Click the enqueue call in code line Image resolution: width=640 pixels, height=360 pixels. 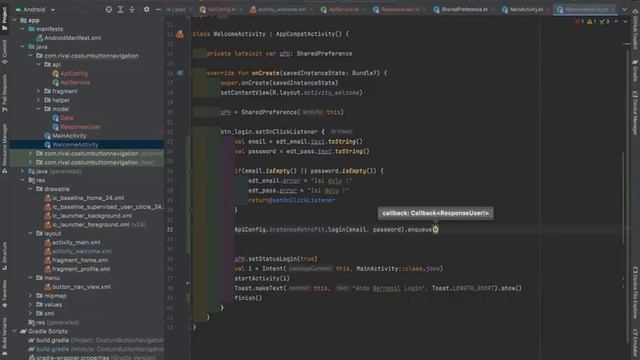coord(420,229)
